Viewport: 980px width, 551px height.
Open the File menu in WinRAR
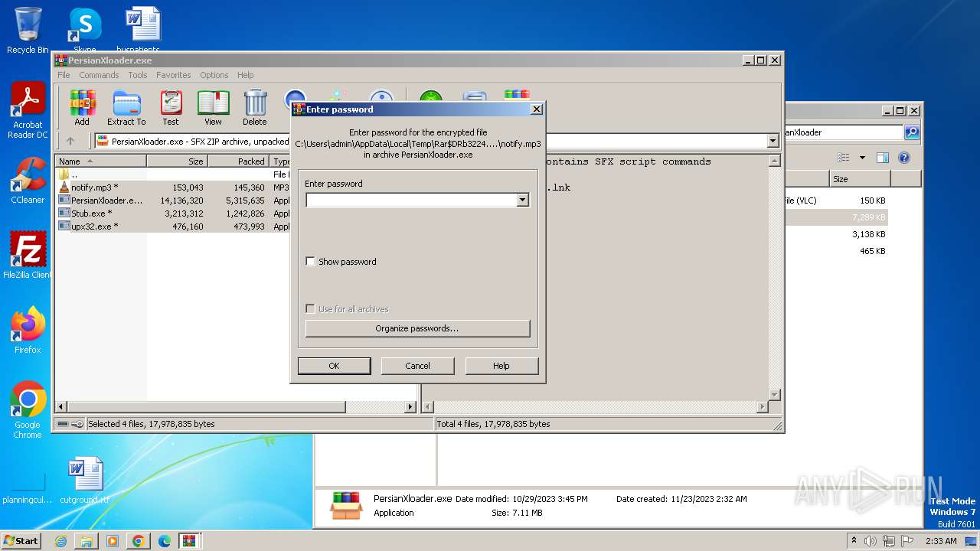point(64,75)
